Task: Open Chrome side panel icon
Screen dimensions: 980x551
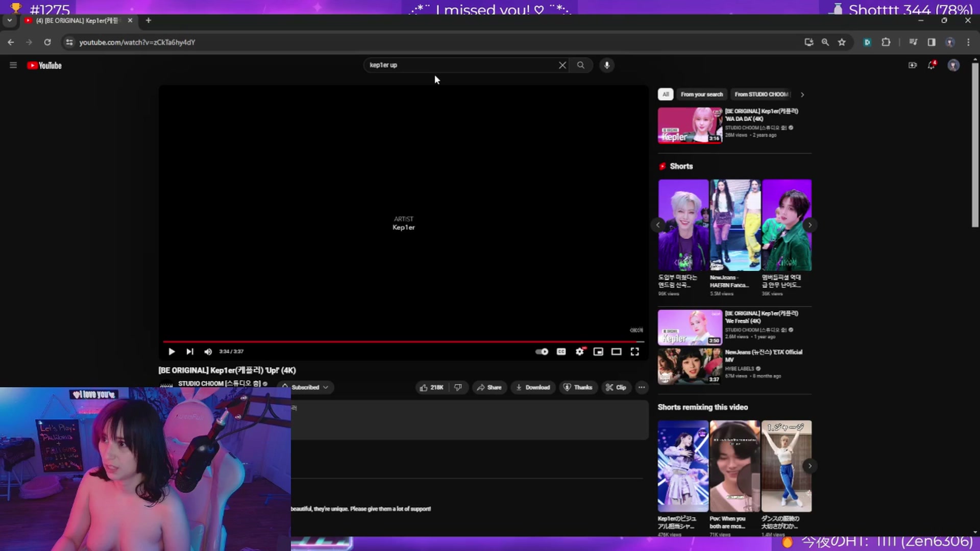Action: tap(932, 42)
